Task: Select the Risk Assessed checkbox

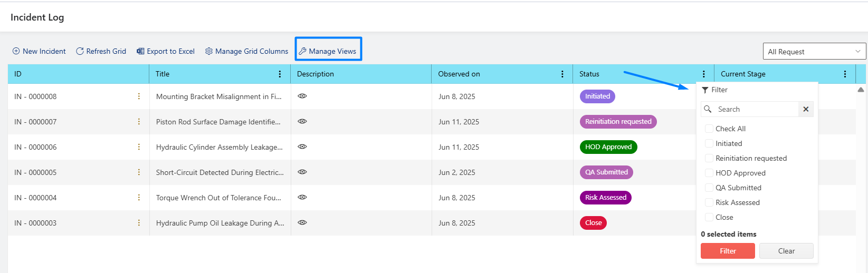Action: click(x=709, y=202)
